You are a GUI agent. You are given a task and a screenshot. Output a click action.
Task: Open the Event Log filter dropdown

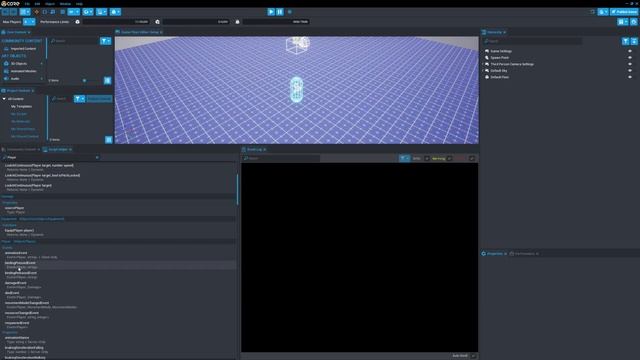point(404,158)
